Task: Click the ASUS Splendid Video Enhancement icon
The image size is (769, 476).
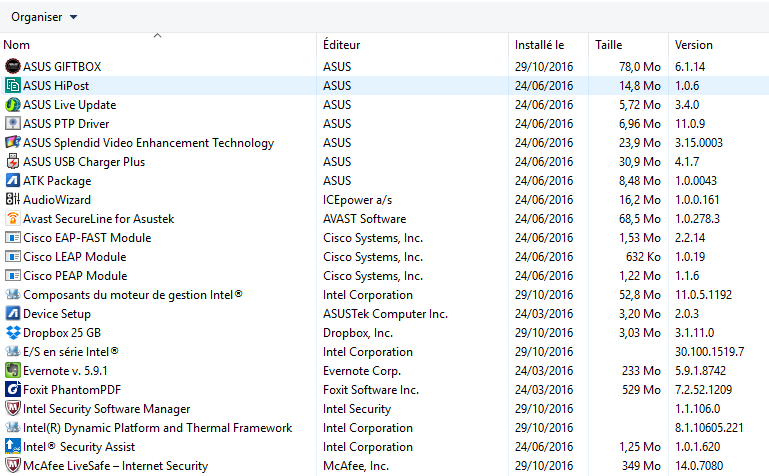Action: 13,143
